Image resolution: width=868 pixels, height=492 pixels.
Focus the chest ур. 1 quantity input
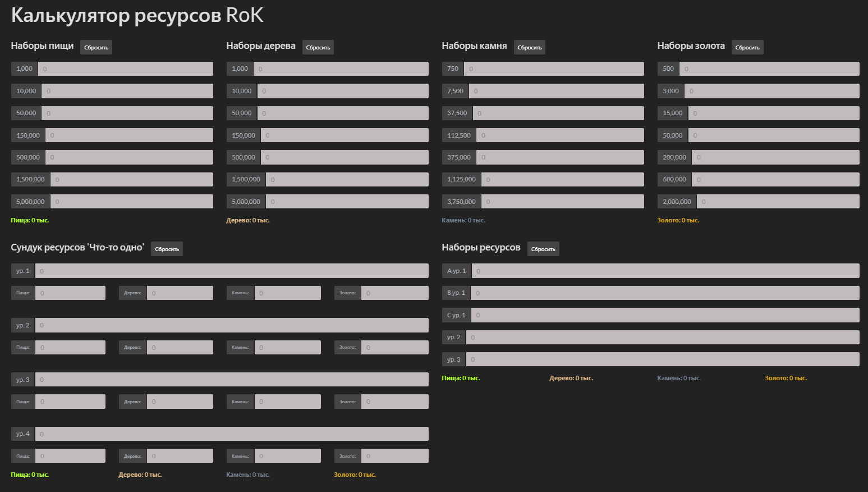(232, 271)
